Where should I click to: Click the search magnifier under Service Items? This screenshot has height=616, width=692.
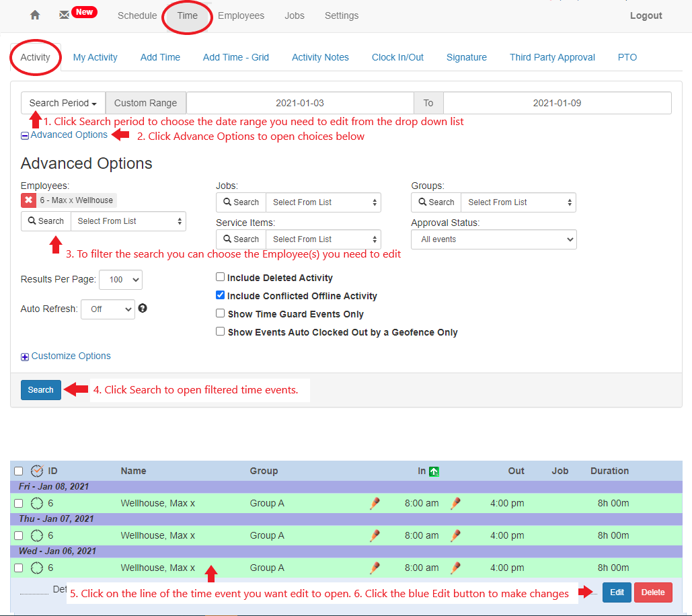tap(240, 239)
